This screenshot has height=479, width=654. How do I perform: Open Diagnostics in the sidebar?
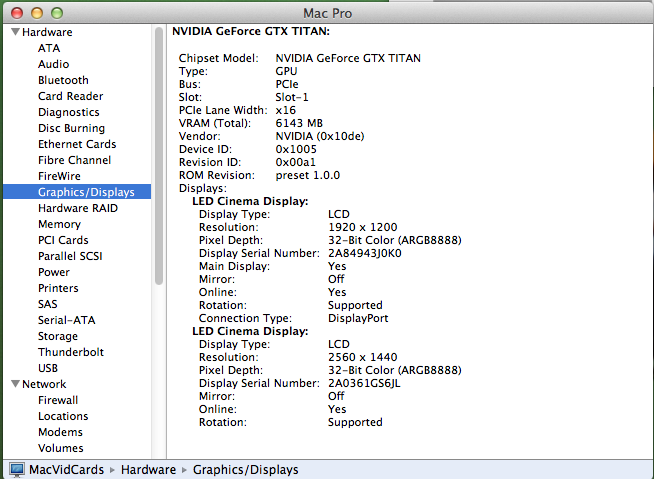(68, 112)
